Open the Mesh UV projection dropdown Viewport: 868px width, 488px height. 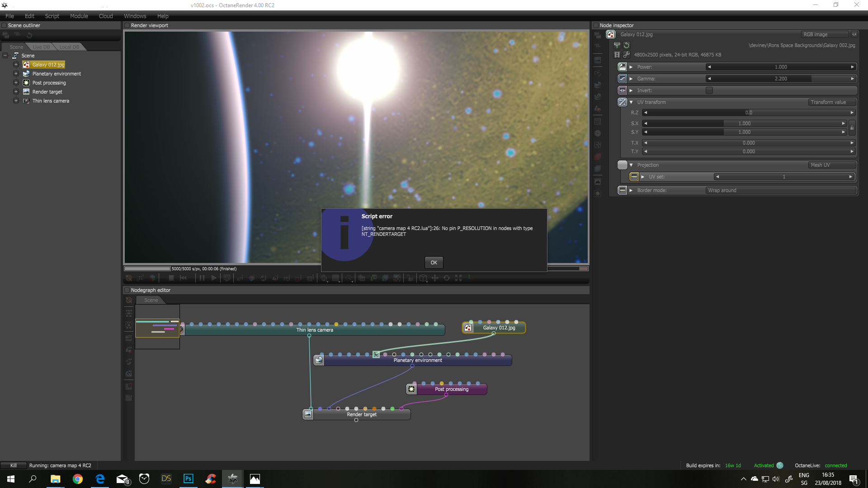[x=831, y=165]
